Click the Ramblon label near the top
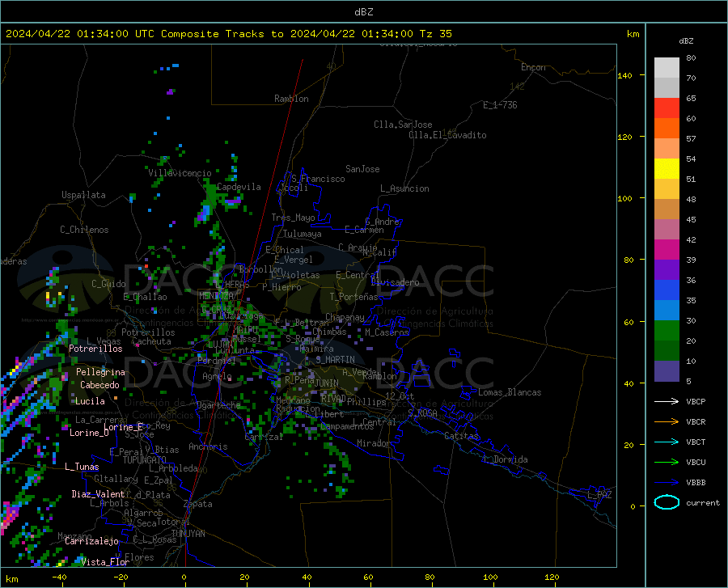Screen dimensions: 728x588 (x=291, y=99)
